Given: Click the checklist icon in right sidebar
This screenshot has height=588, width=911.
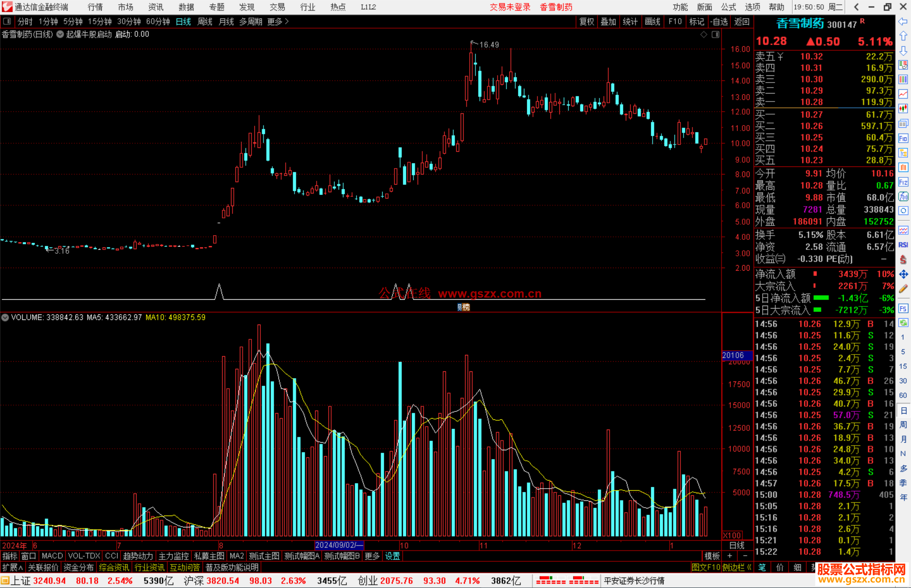Looking at the screenshot, I should click(x=903, y=65).
